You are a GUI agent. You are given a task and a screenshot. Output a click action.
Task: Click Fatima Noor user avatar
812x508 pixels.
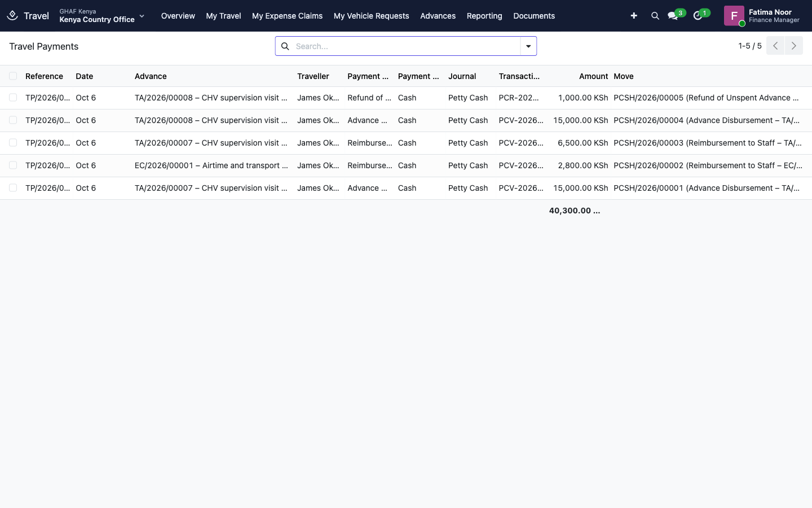(x=734, y=16)
